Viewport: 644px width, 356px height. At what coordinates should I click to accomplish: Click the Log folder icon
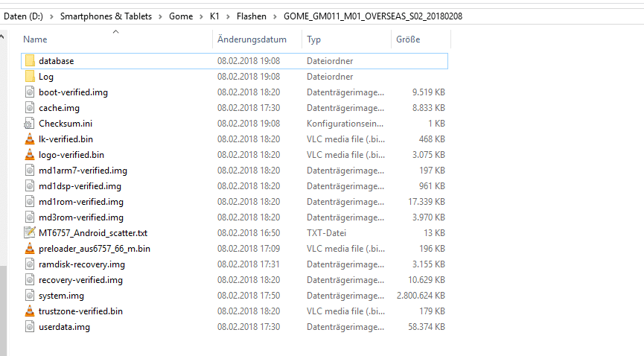pyautogui.click(x=30, y=77)
